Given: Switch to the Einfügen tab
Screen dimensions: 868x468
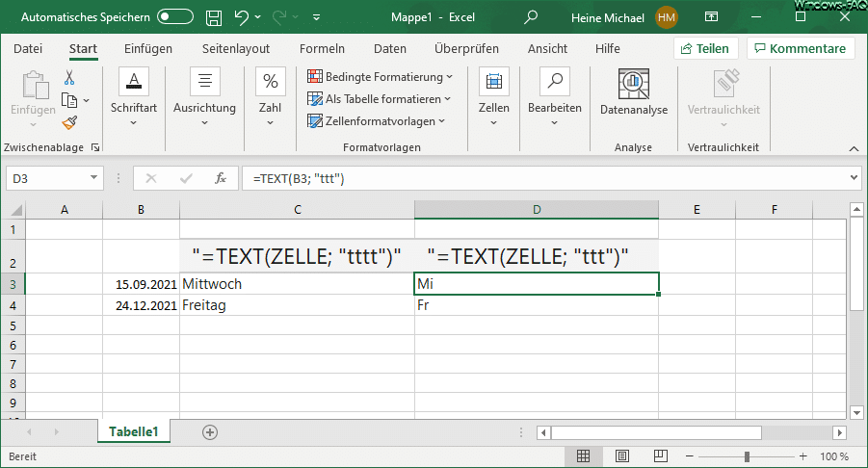Looking at the screenshot, I should tap(148, 49).
